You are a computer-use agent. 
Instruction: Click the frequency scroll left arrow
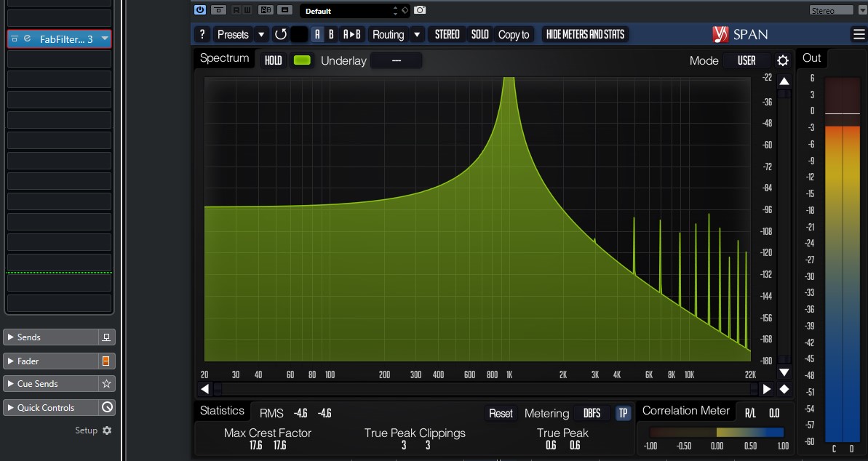pyautogui.click(x=205, y=389)
